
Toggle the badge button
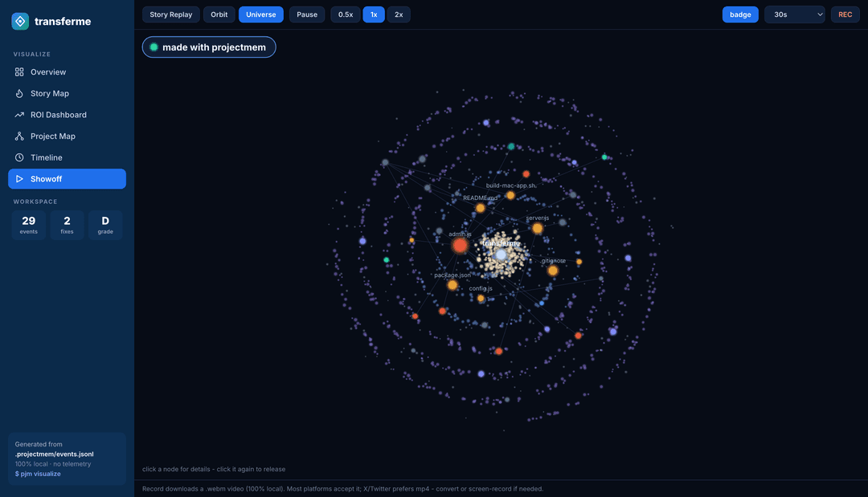740,14
